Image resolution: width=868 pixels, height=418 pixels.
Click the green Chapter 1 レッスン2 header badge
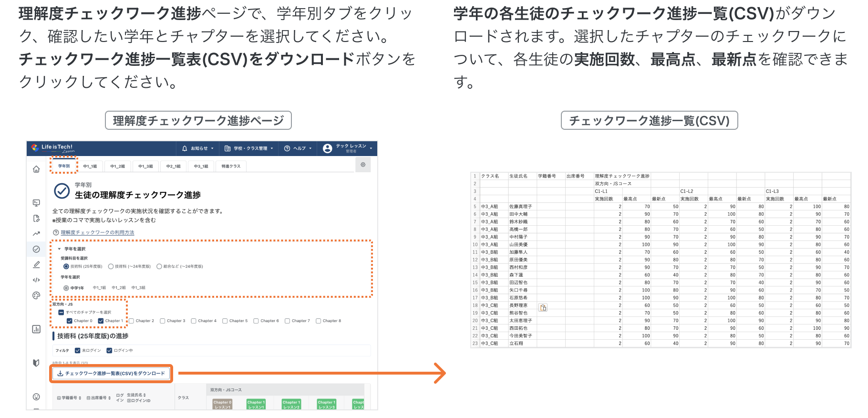coord(291,404)
